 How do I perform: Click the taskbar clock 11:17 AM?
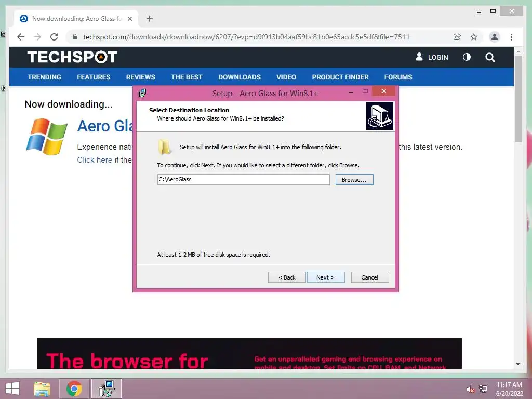pos(509,385)
